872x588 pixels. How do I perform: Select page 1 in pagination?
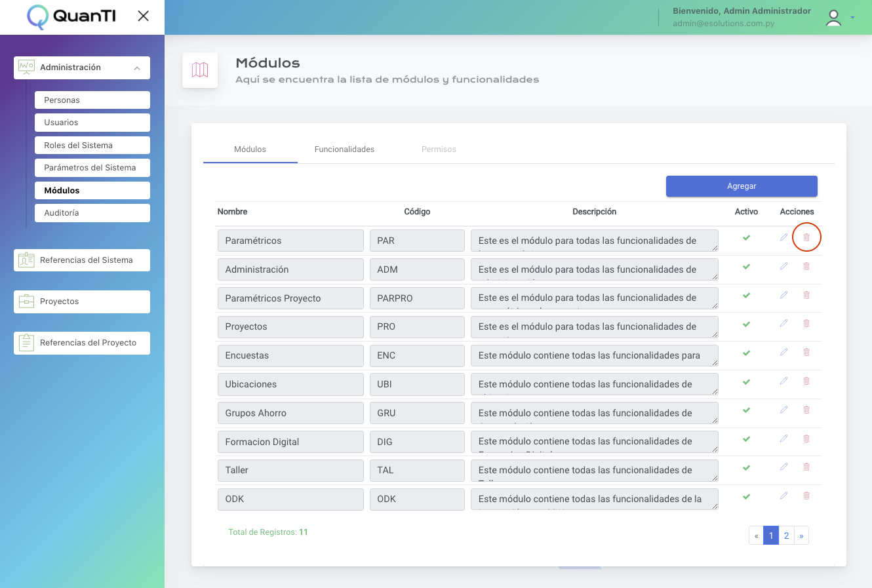pyautogui.click(x=771, y=536)
